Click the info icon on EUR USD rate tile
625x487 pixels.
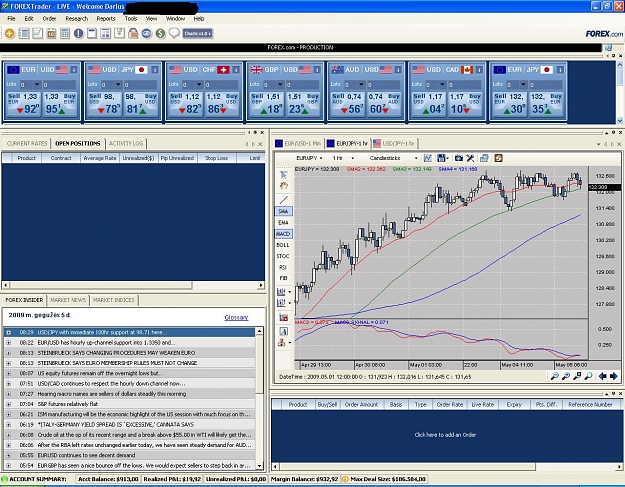pyautogui.click(x=74, y=70)
